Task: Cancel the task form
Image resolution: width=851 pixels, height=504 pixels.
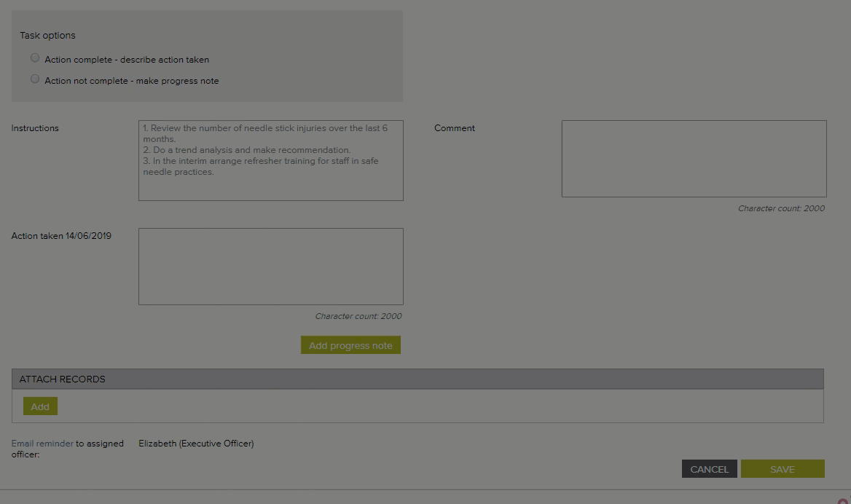Action: pos(709,469)
